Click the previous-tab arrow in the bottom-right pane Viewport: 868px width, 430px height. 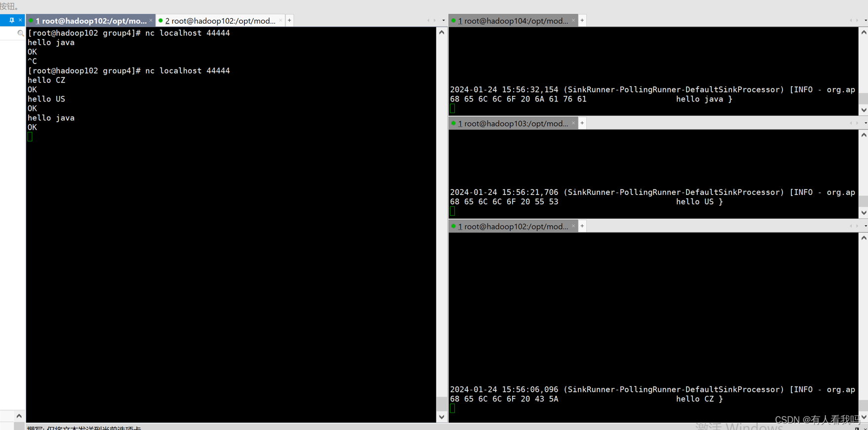coord(851,226)
